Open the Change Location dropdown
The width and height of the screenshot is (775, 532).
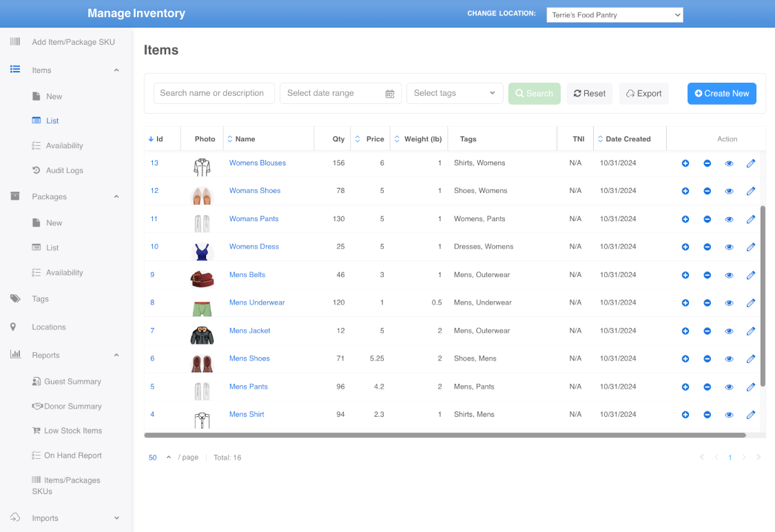614,14
